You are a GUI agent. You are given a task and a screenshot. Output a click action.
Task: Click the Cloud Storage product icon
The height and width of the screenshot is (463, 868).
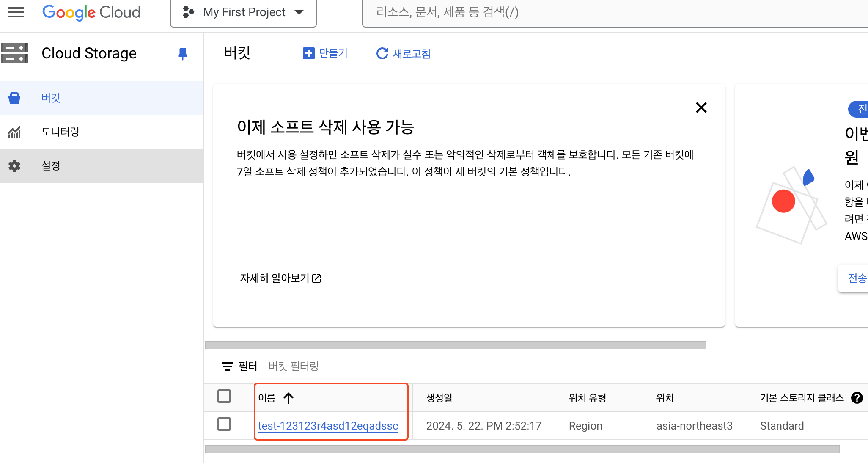(14, 53)
